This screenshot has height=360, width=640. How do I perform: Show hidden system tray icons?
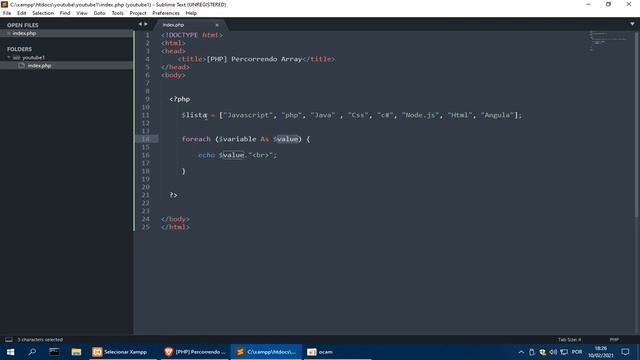[521, 352]
